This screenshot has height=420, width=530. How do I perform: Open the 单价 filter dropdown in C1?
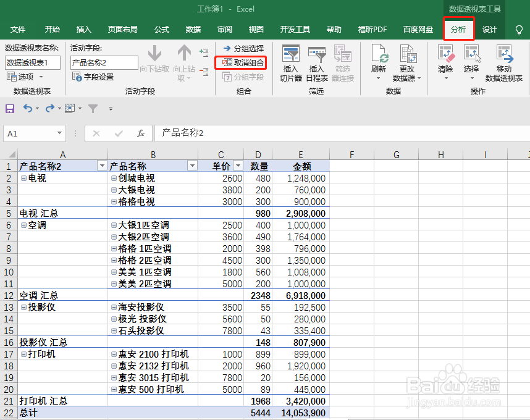[x=238, y=166]
